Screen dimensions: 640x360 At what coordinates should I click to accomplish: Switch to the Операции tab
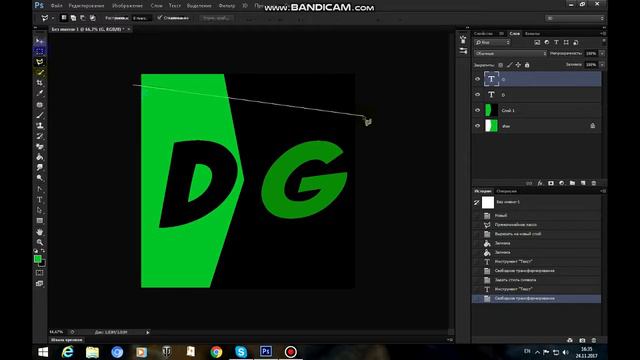(507, 191)
